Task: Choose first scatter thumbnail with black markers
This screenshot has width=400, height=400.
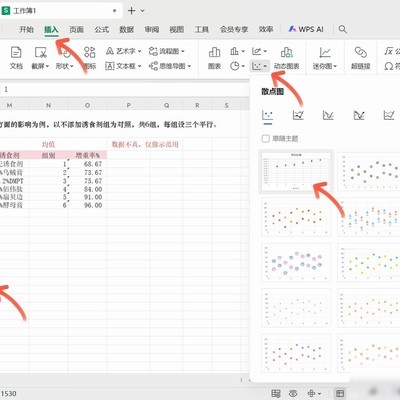Action: (296, 172)
